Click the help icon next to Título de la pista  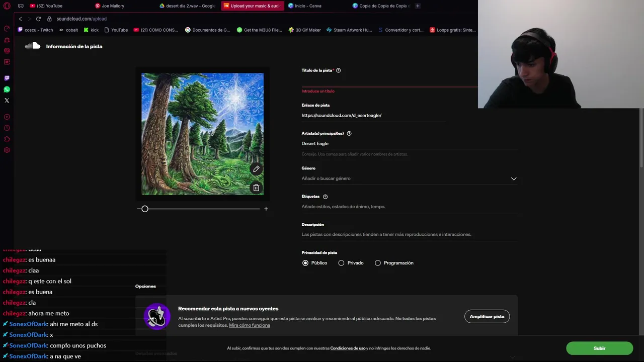338,70
